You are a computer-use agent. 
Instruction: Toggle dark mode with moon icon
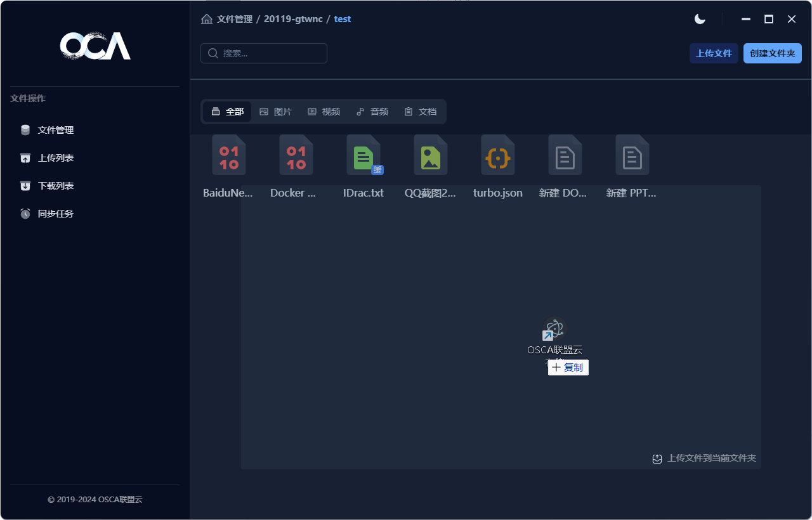pos(700,19)
